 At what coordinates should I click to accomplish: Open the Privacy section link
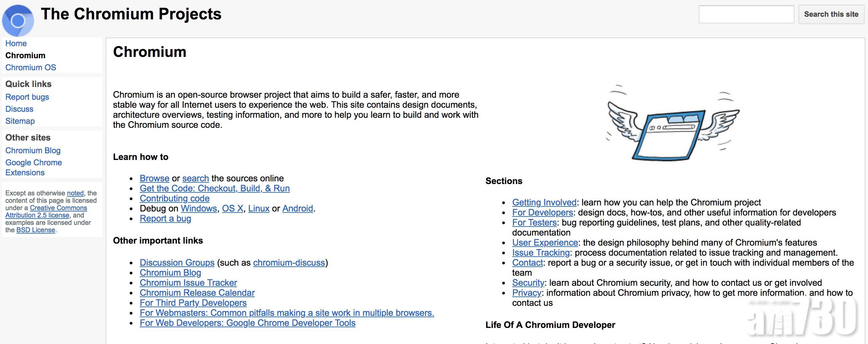click(x=526, y=293)
